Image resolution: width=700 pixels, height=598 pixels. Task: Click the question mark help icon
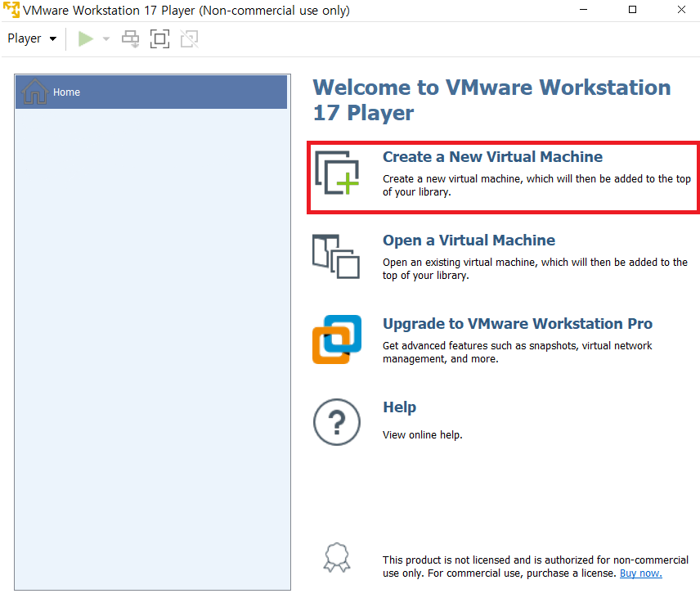337,422
